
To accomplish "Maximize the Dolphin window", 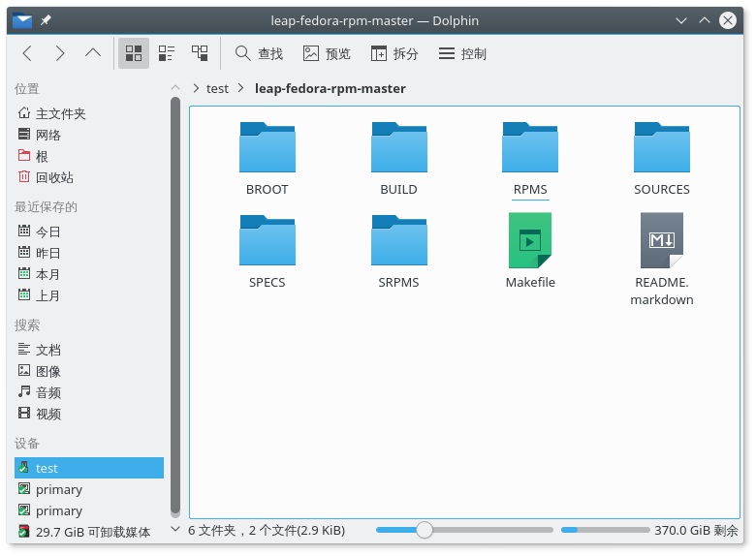I will tap(705, 20).
